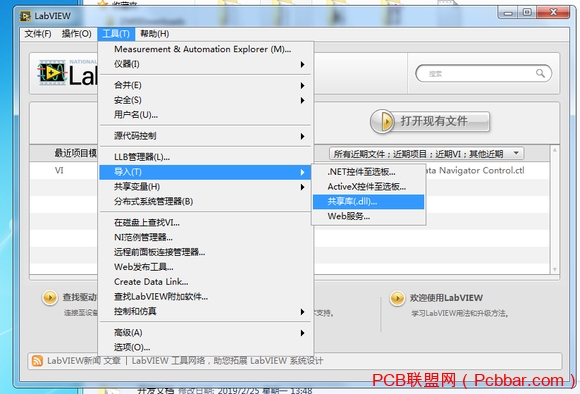Image resolution: width=580 pixels, height=394 pixels.
Task: Open the 帮助(H) menu
Action: click(155, 34)
